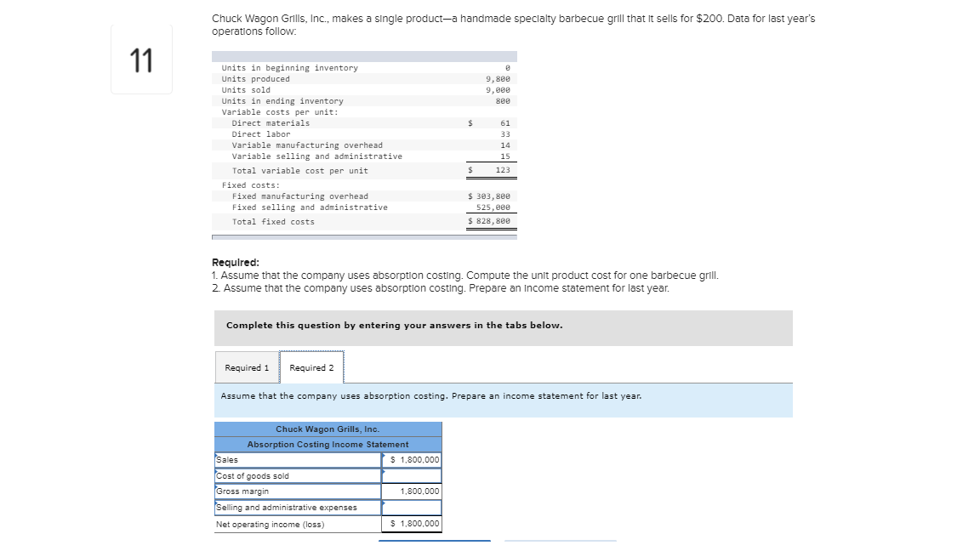The width and height of the screenshot is (980, 551).
Task: Click the Required: heading text
Action: coord(236,263)
